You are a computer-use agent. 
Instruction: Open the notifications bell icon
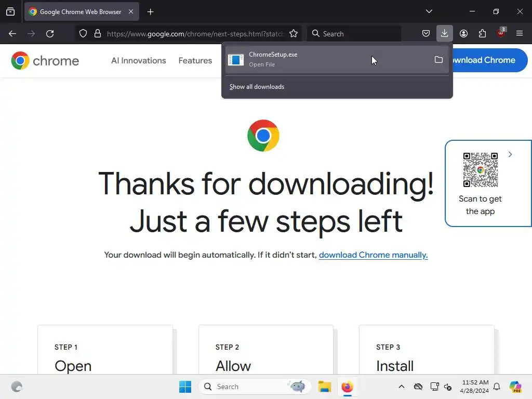click(497, 387)
